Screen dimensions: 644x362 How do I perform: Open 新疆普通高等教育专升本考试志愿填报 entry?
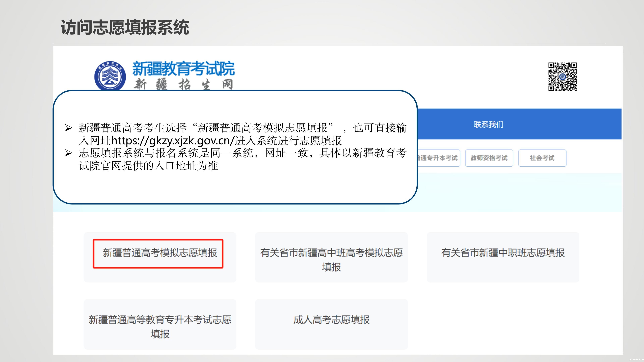click(x=160, y=326)
